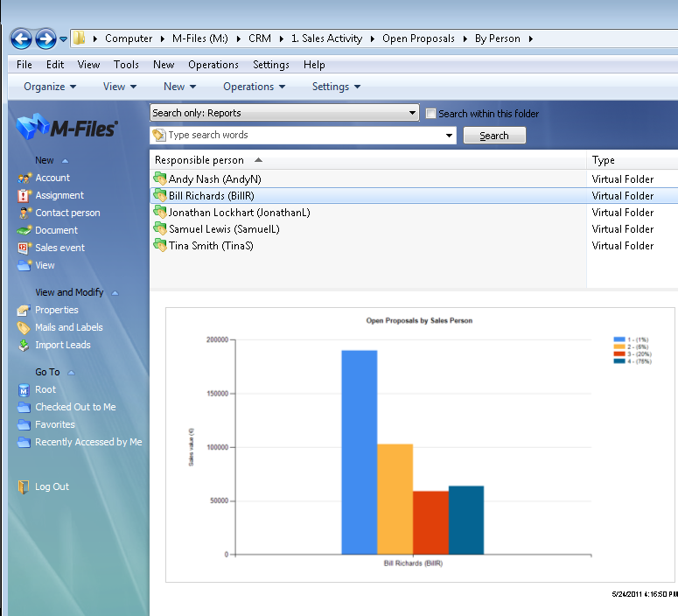Click the 1. Sales Activity breadcrumb segment
This screenshot has height=616, width=678.
click(326, 38)
